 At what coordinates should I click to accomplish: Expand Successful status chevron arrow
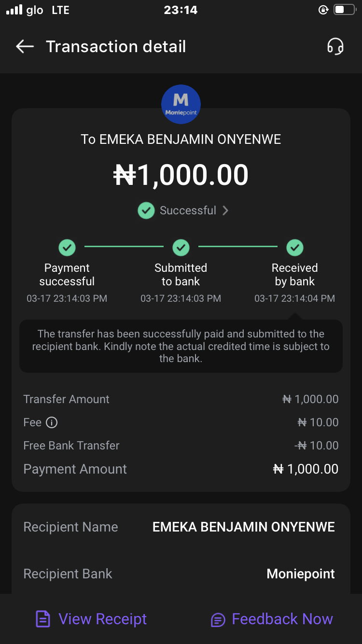[225, 210]
